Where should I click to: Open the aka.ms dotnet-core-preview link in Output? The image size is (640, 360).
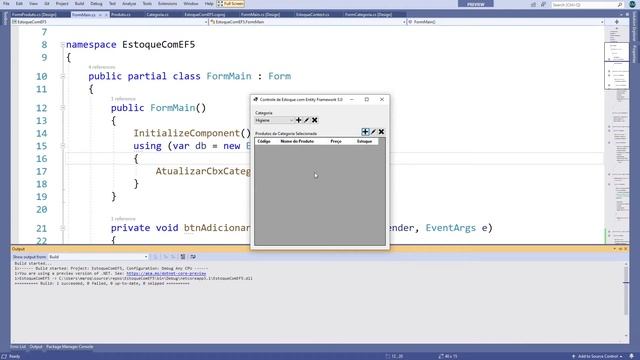tap(166, 273)
